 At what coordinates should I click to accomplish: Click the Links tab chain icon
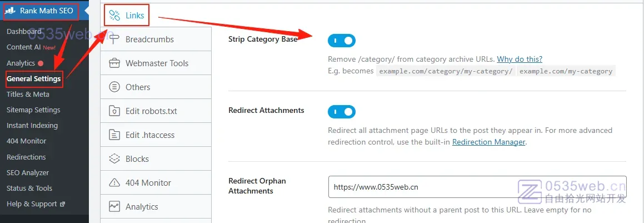pyautogui.click(x=115, y=16)
